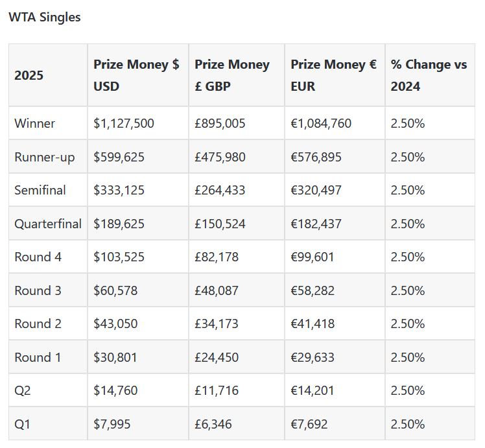Click the Round 2 $43,050 cell

pyautogui.click(x=116, y=324)
